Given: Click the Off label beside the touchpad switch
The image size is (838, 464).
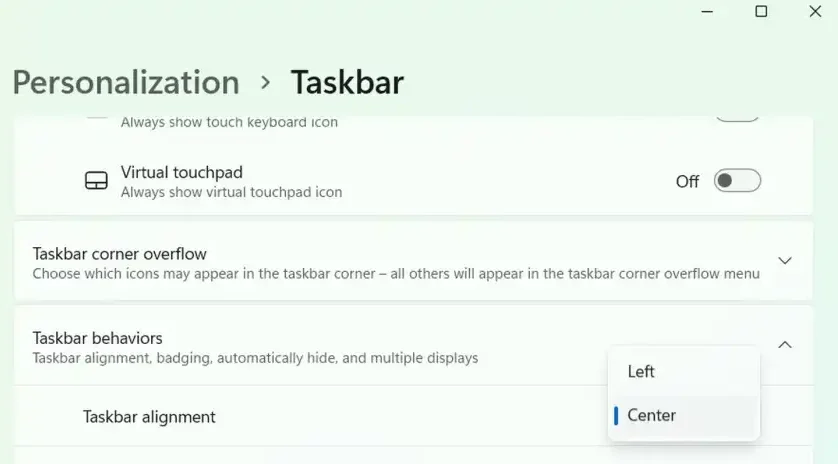Looking at the screenshot, I should (687, 182).
